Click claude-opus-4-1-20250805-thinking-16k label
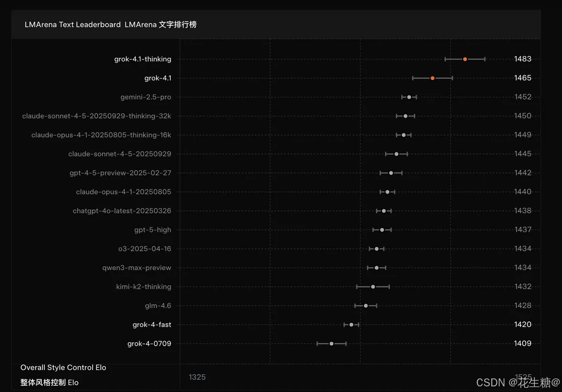The width and height of the screenshot is (562, 392). [101, 135]
